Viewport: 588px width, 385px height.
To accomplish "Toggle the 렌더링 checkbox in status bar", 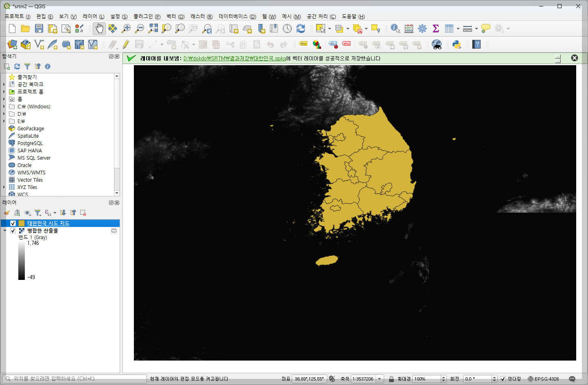I will click(x=503, y=379).
